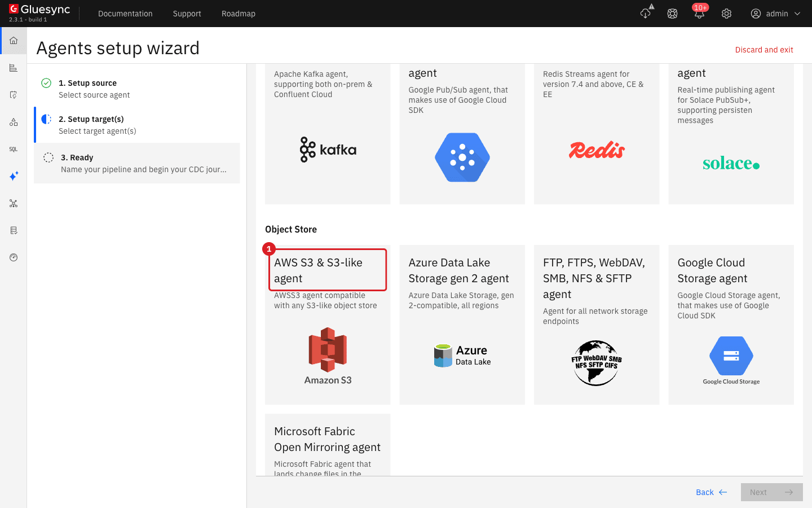Open the checklist sidebar icon
Viewport: 812px width, 508px height.
pyautogui.click(x=14, y=230)
